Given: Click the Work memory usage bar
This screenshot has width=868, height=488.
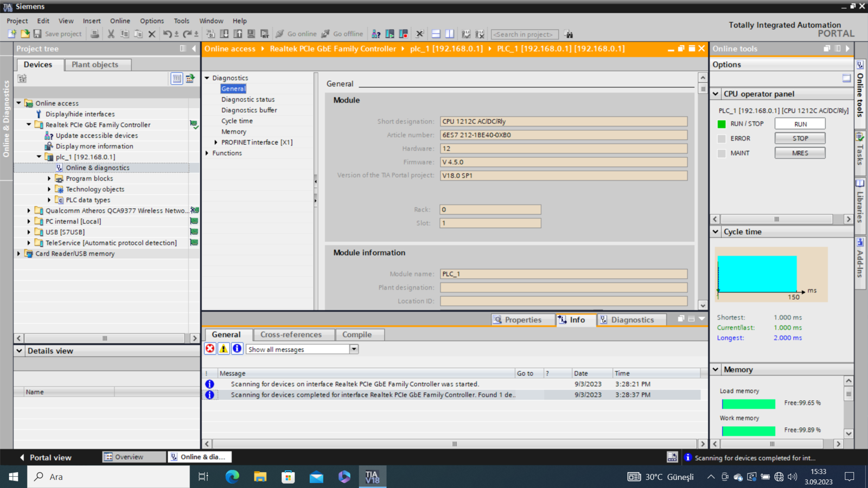Looking at the screenshot, I should [x=749, y=431].
